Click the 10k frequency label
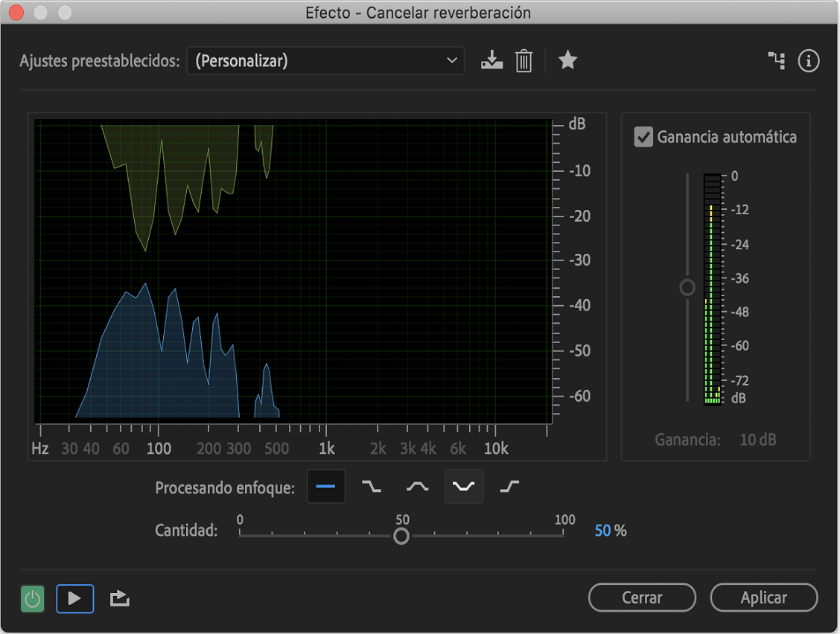The image size is (840, 634). [496, 449]
